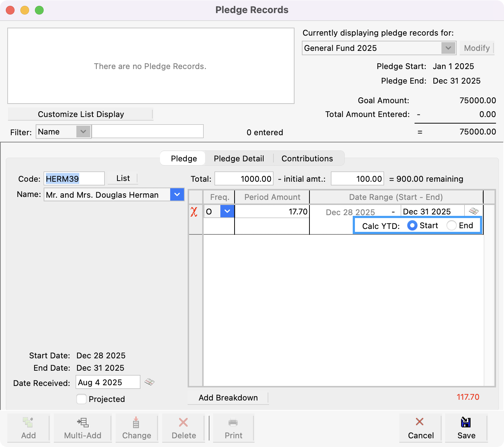Expand the Name dropdown for Douglas Herman
This screenshot has height=447, width=504.
tap(177, 194)
